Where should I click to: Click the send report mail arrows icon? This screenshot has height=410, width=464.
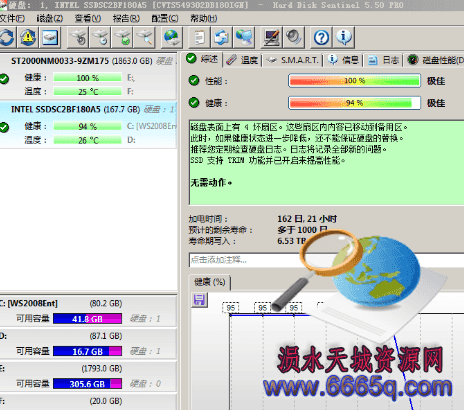[x=221, y=37]
